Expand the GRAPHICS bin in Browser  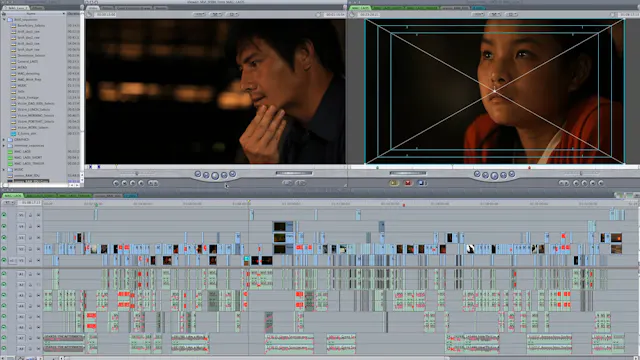click(4, 140)
